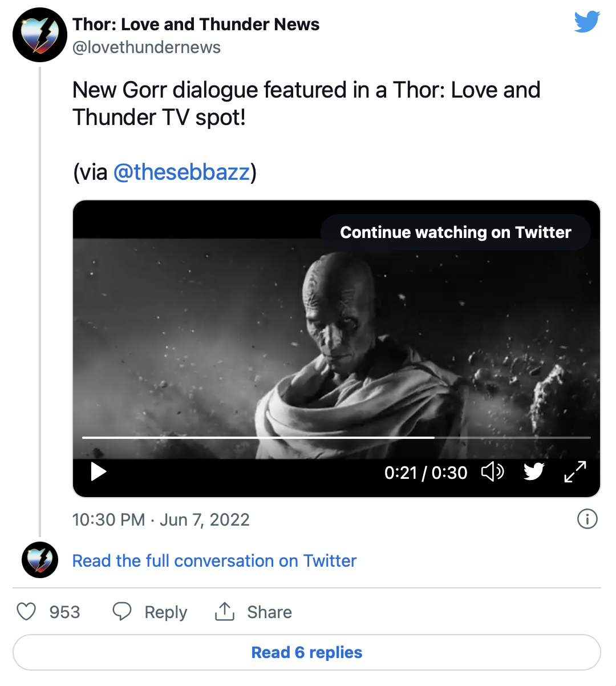Like the tweet with the heart icon
616x686 pixels.
click(26, 612)
